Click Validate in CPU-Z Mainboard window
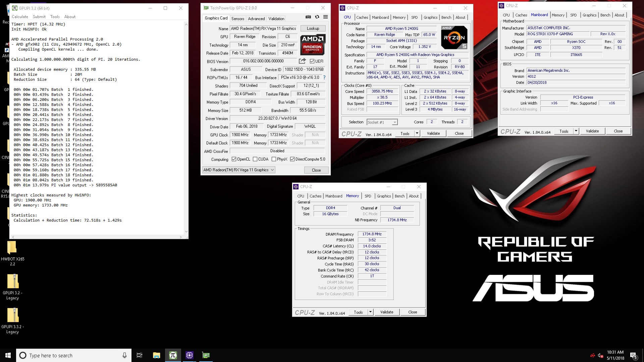Image resolution: width=644 pixels, height=362 pixels. pyautogui.click(x=592, y=131)
